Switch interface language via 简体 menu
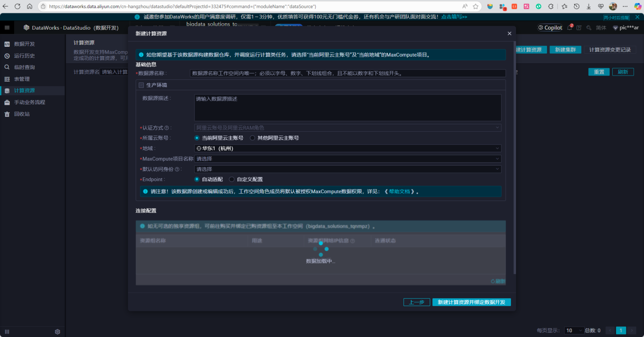 click(x=600, y=27)
